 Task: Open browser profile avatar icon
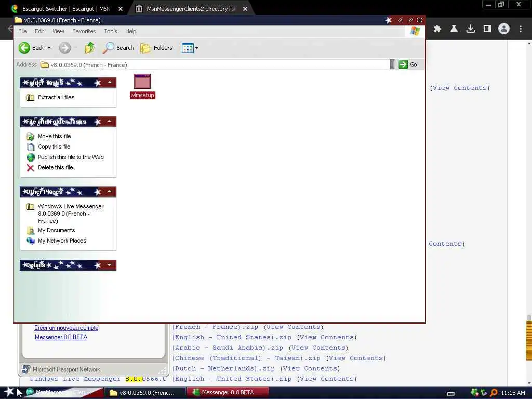coord(504,29)
